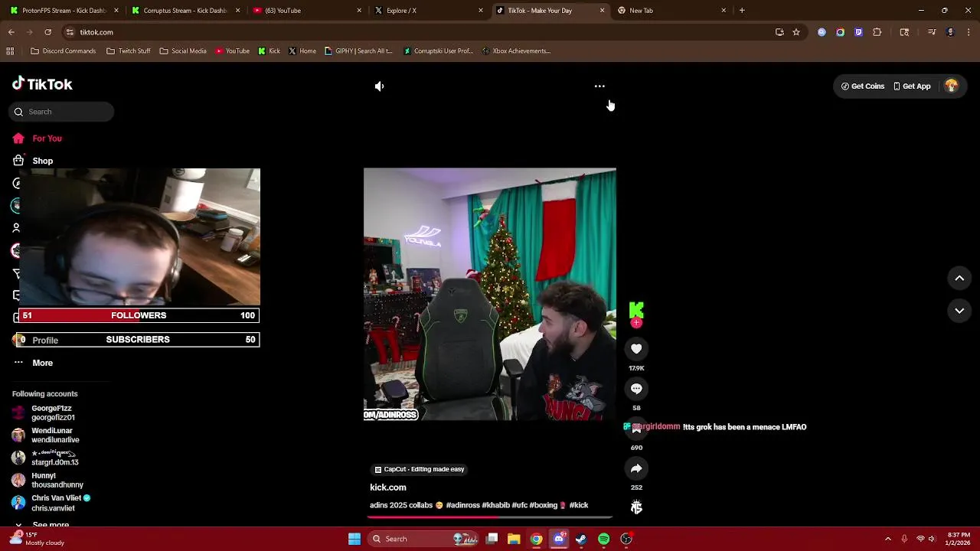Open Discord from taskbar
980x551 pixels.
[559, 539]
